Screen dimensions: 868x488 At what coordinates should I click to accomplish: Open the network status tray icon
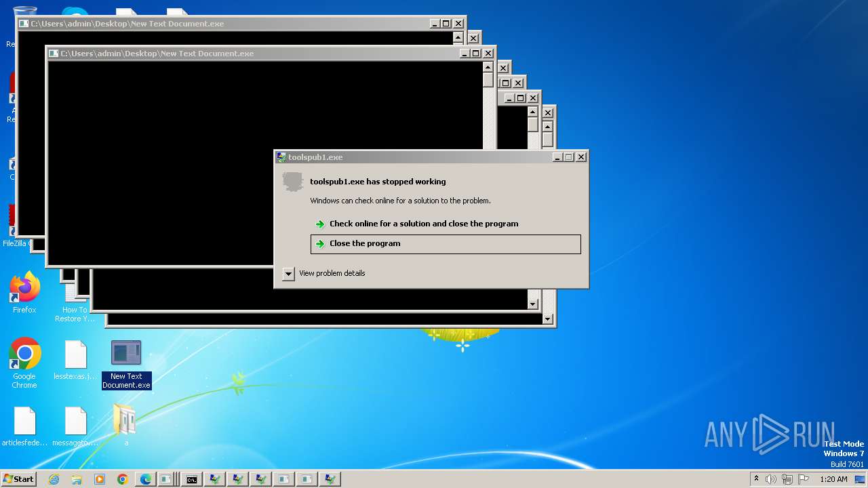coord(787,479)
